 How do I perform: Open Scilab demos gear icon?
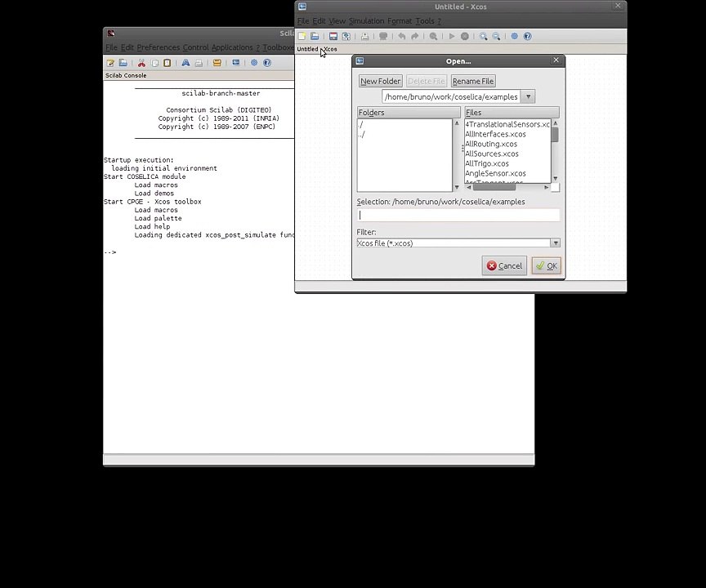[x=254, y=63]
